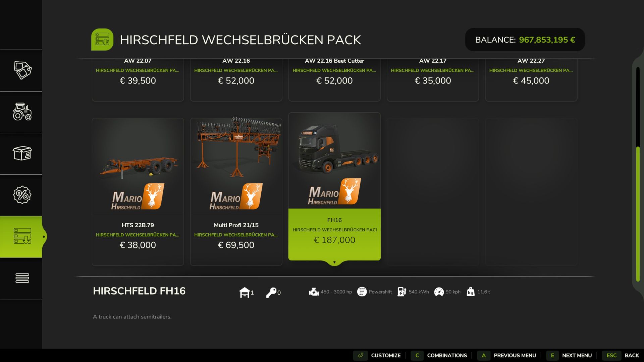Click the green vertical scrollbar thumb
Screen dimensions: 644x362
(638, 214)
